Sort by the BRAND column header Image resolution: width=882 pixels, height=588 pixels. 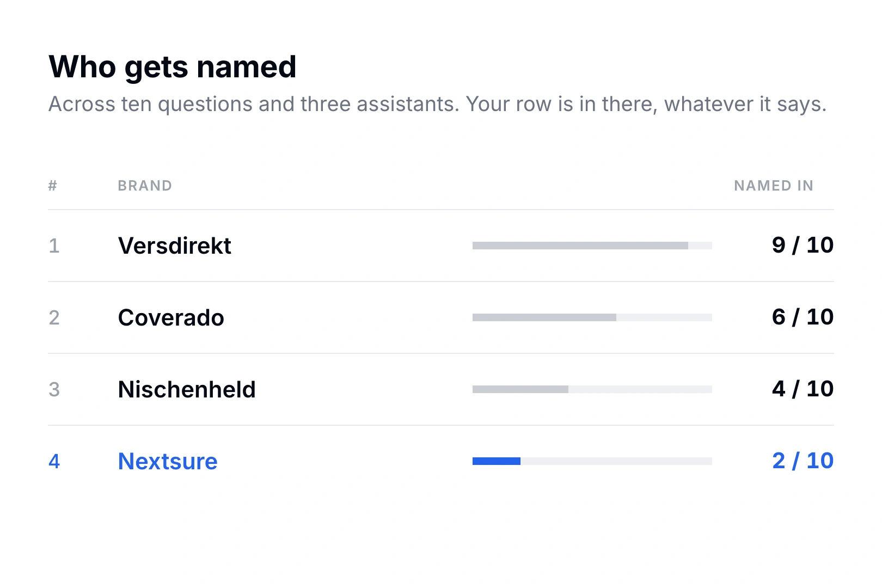(145, 186)
